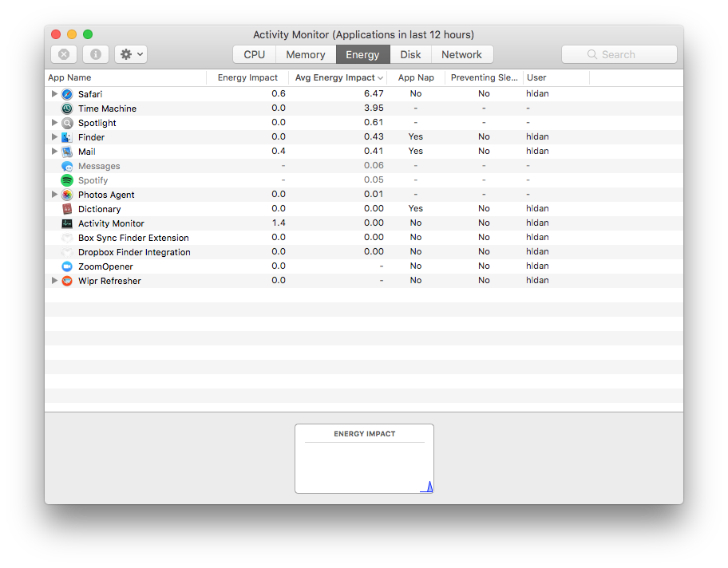The height and width of the screenshot is (568, 728).
Task: Click the Spotlight magnifier icon
Action: coord(67,123)
